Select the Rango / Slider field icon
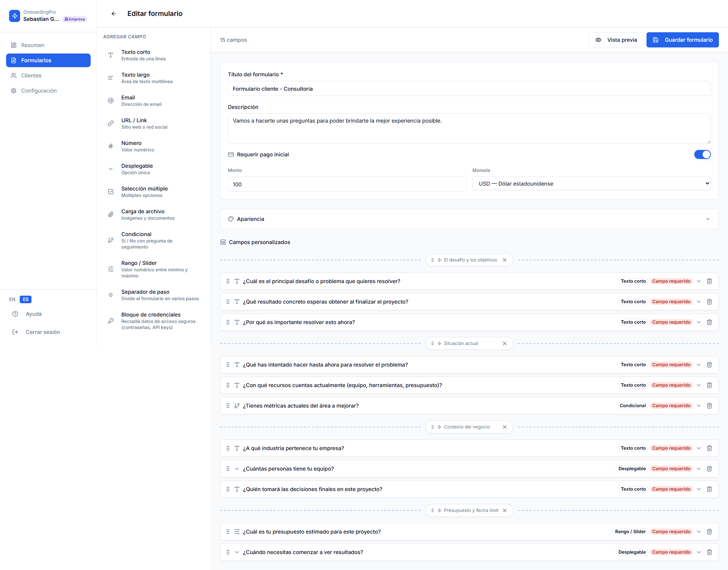728x570 pixels. point(110,269)
